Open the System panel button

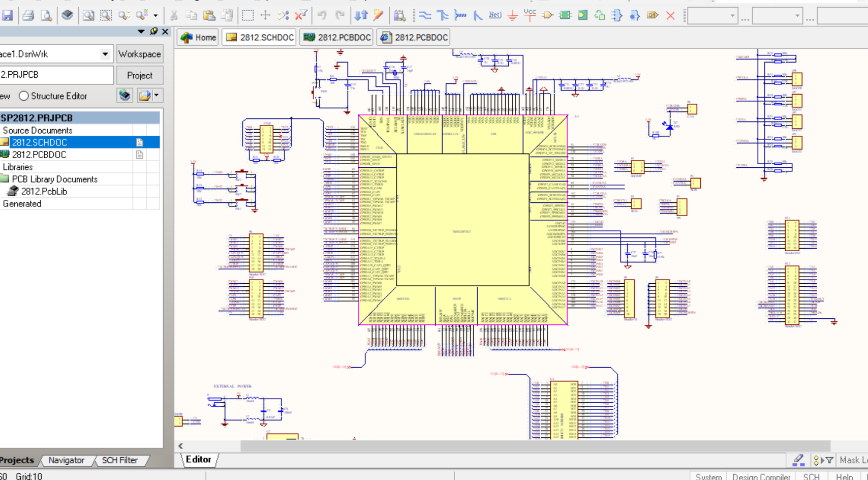click(x=708, y=476)
